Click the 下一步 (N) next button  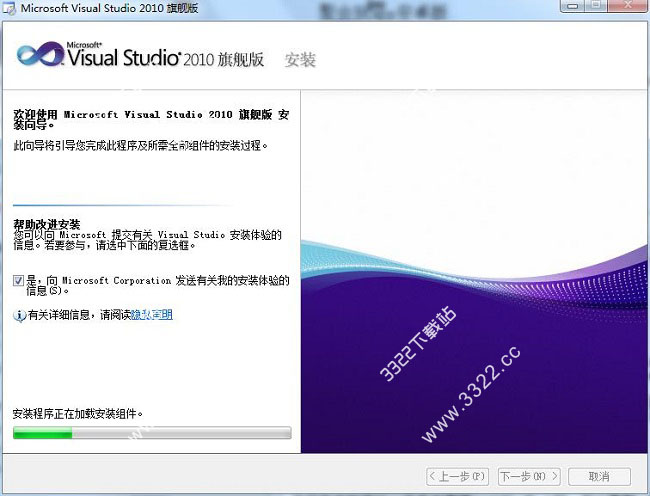pos(529,477)
